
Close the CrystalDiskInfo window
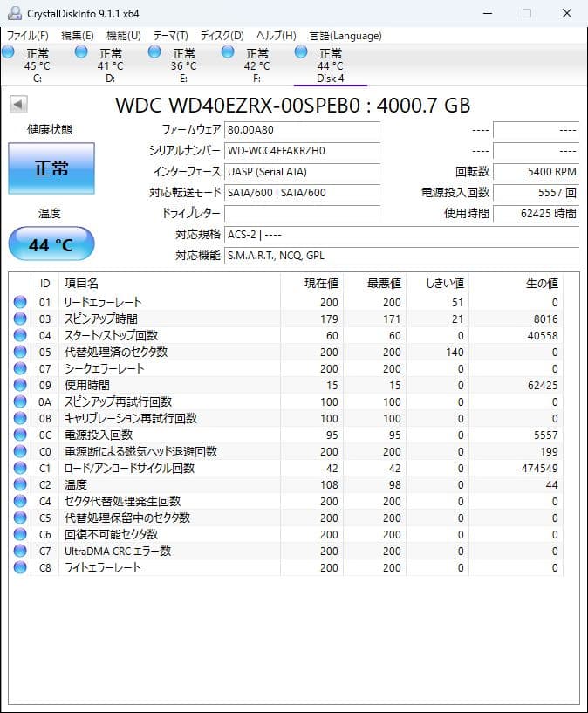point(567,13)
